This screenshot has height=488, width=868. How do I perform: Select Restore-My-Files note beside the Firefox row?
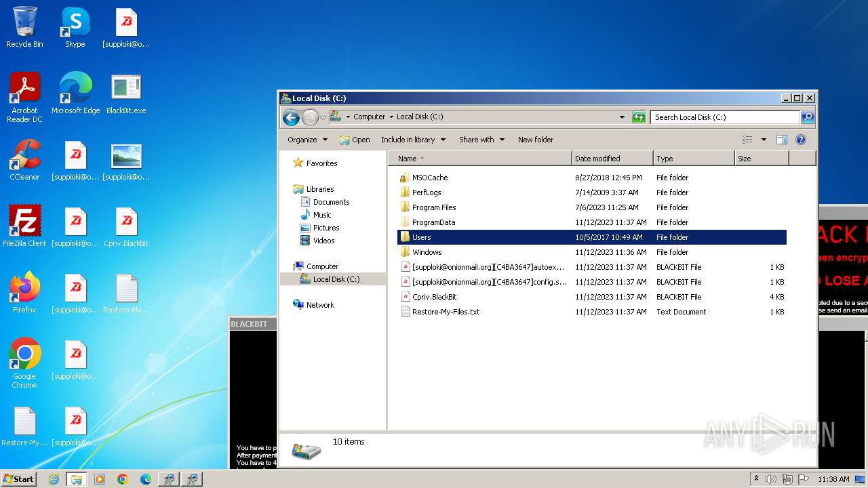[126, 293]
